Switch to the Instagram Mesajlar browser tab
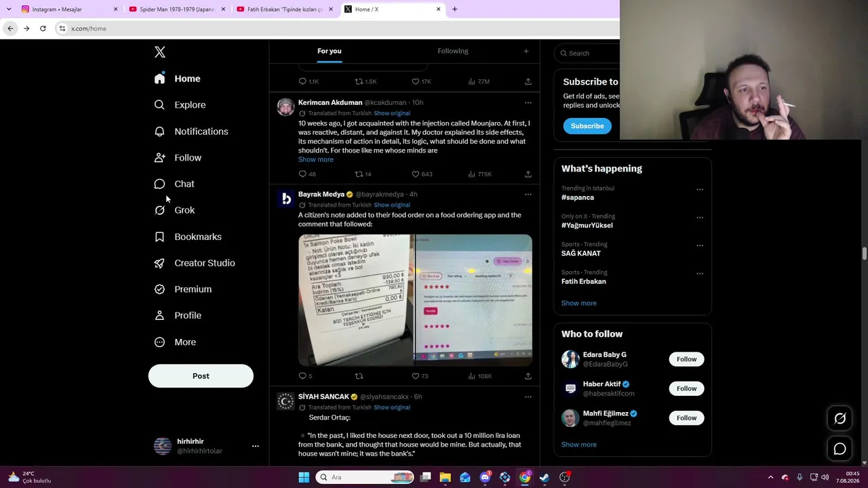Viewport: 868px width, 488px height. (69, 9)
